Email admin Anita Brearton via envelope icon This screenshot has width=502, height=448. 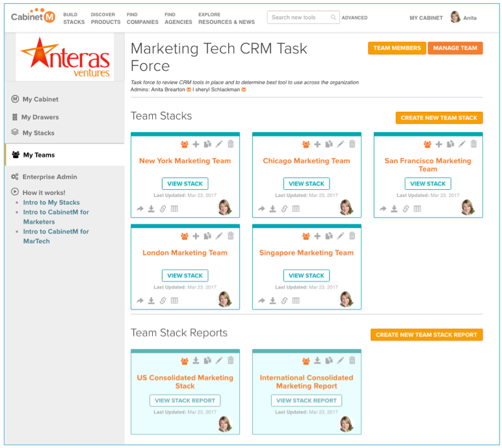[x=189, y=90]
